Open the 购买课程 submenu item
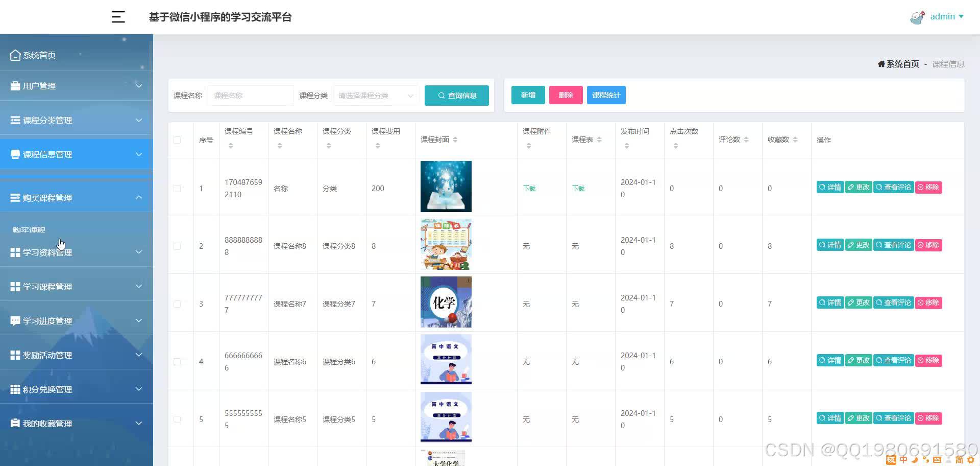This screenshot has width=980, height=466. pyautogui.click(x=29, y=230)
